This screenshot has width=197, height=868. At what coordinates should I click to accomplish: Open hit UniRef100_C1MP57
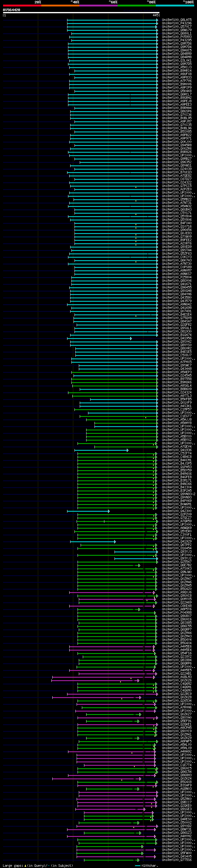pyautogui.click(x=177, y=410)
